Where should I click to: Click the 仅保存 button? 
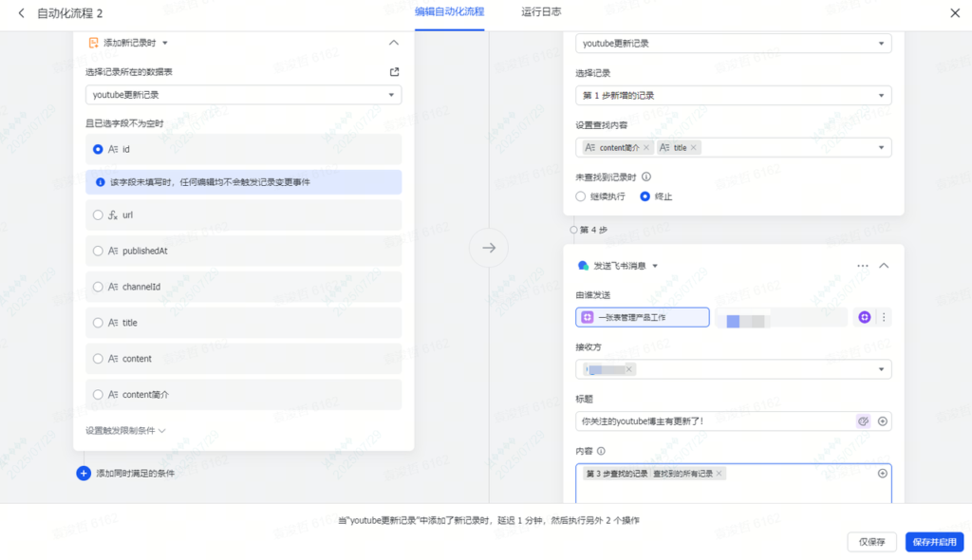point(871,542)
